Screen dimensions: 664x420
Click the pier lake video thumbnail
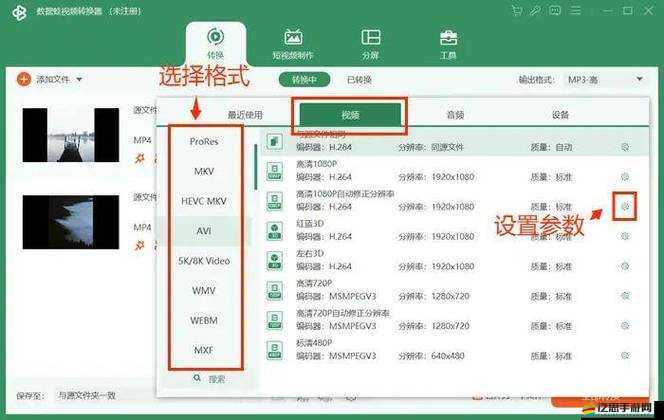point(71,135)
